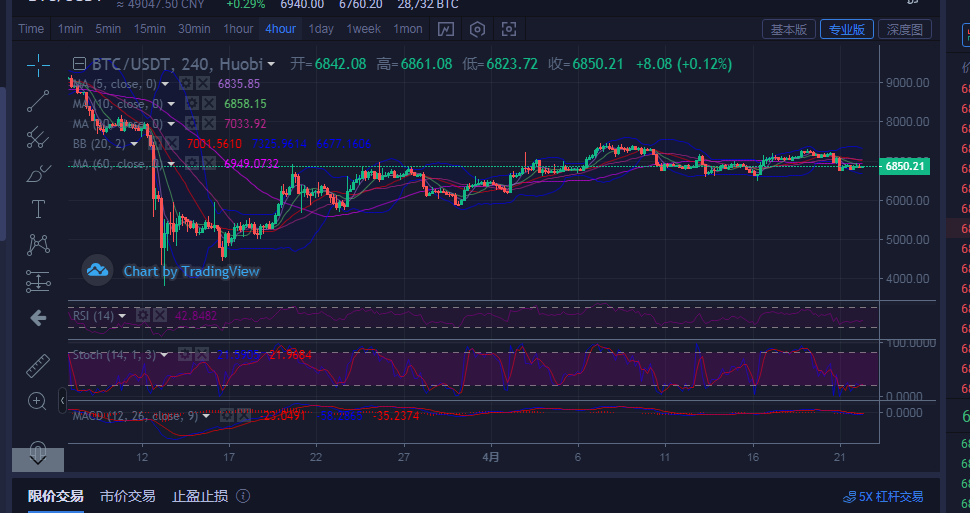Activate the zoom in magnifier tool
Viewport: 970px width, 513px height.
[37, 401]
